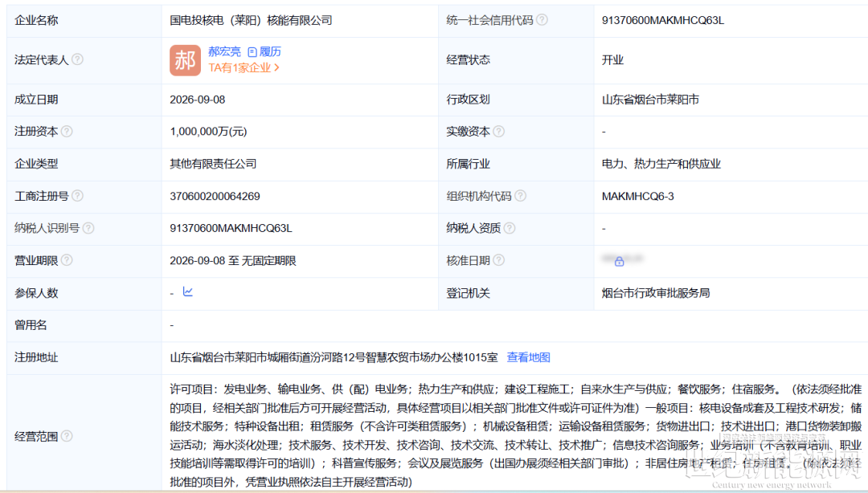Image resolution: width=868 pixels, height=493 pixels.
Task: Click help icon beside 统一社会信用代码
Action: click(x=542, y=20)
